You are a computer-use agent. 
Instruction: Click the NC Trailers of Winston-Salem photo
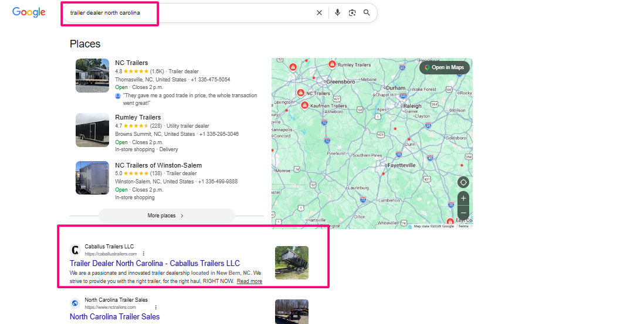pyautogui.click(x=93, y=178)
